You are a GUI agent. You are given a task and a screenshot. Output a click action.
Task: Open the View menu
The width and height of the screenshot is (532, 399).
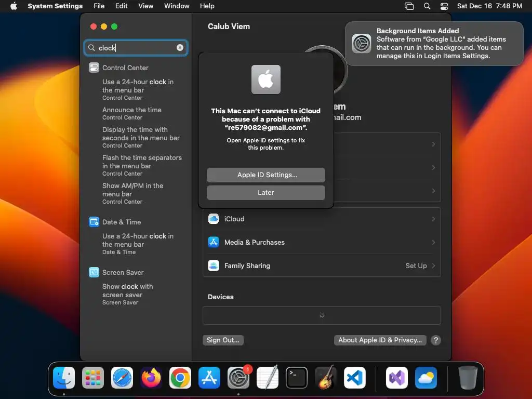(145, 6)
